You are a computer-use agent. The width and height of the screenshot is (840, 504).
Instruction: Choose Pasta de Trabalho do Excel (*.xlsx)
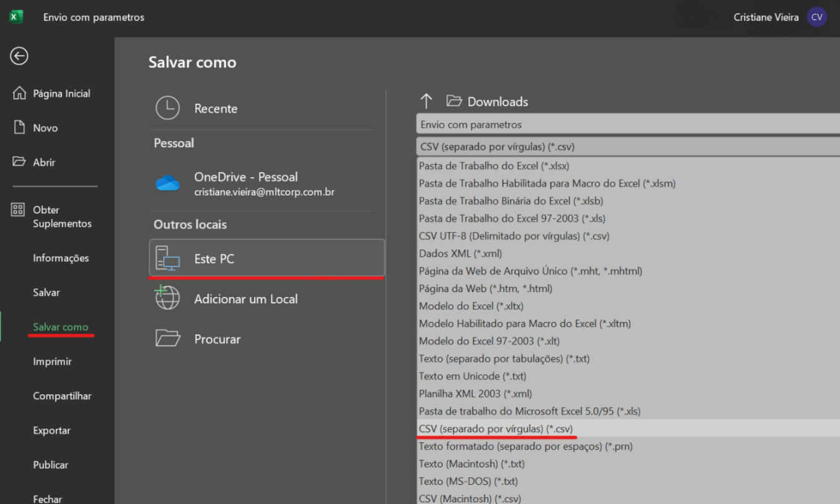(628, 166)
